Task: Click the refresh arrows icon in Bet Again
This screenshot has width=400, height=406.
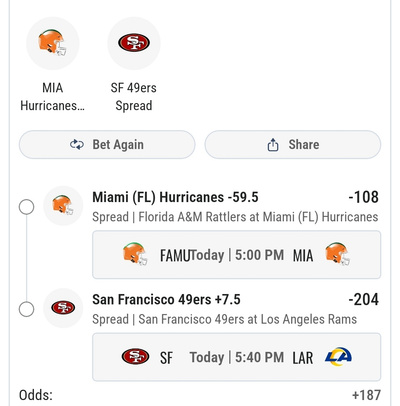Action: coord(77,145)
